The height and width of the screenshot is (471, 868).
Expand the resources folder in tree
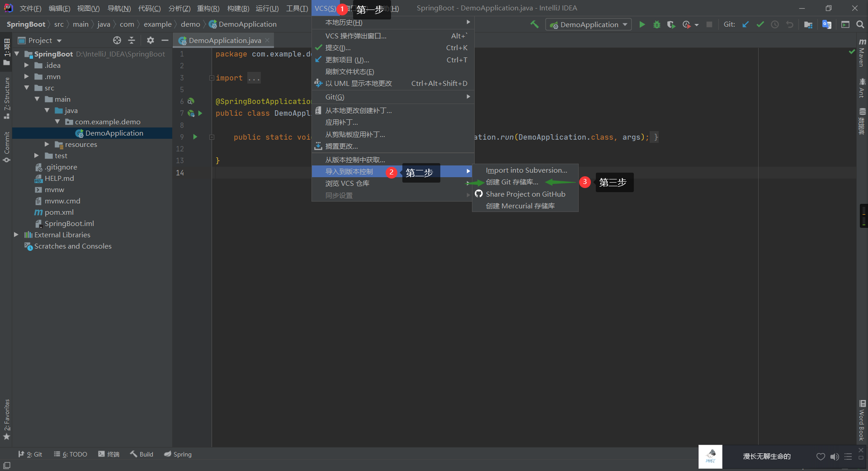(47, 144)
